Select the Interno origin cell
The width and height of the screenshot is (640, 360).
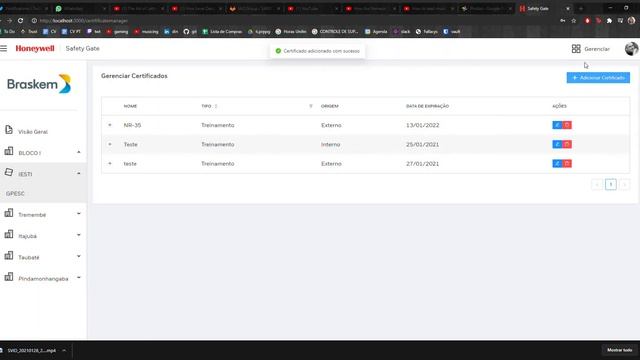(330, 144)
